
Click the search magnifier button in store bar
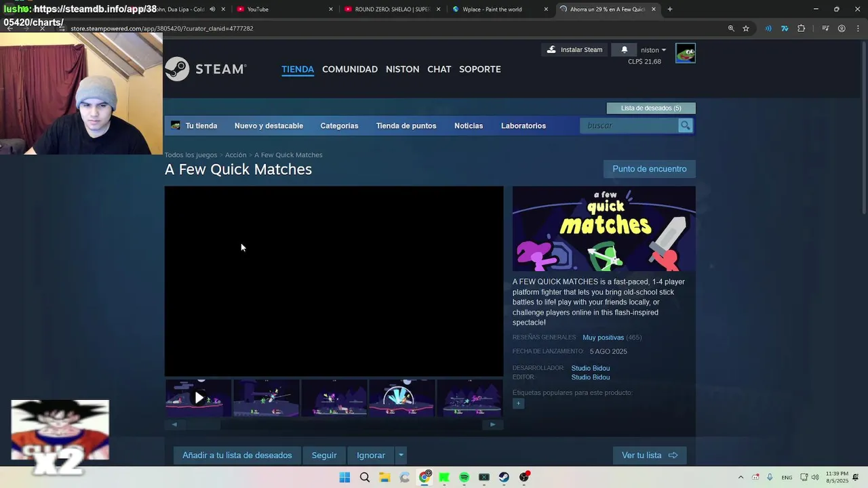pos(685,125)
